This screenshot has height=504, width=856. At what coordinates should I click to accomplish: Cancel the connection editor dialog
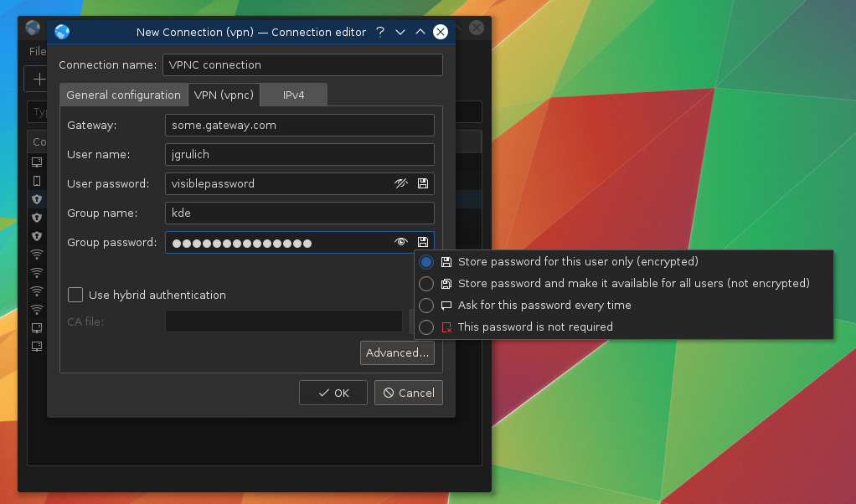[409, 393]
